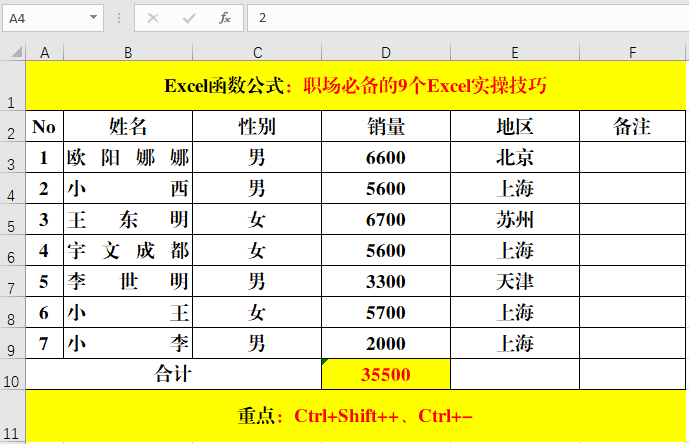
Task: Click the sales cell in 小西's row
Action: coord(386,188)
